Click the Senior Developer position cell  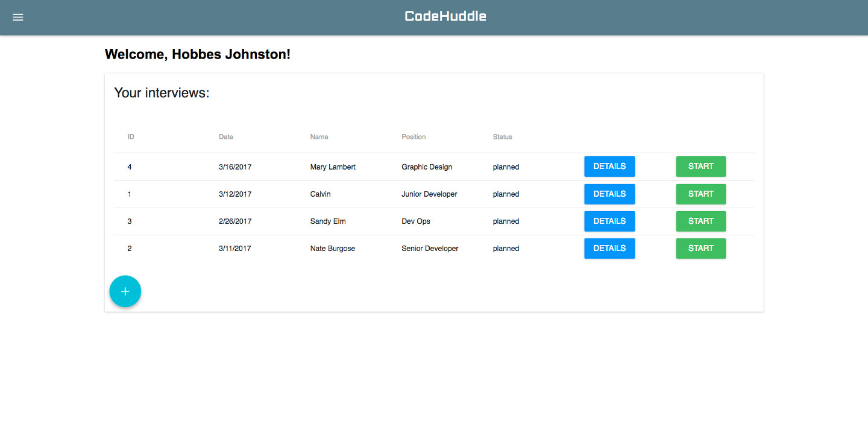tap(430, 249)
